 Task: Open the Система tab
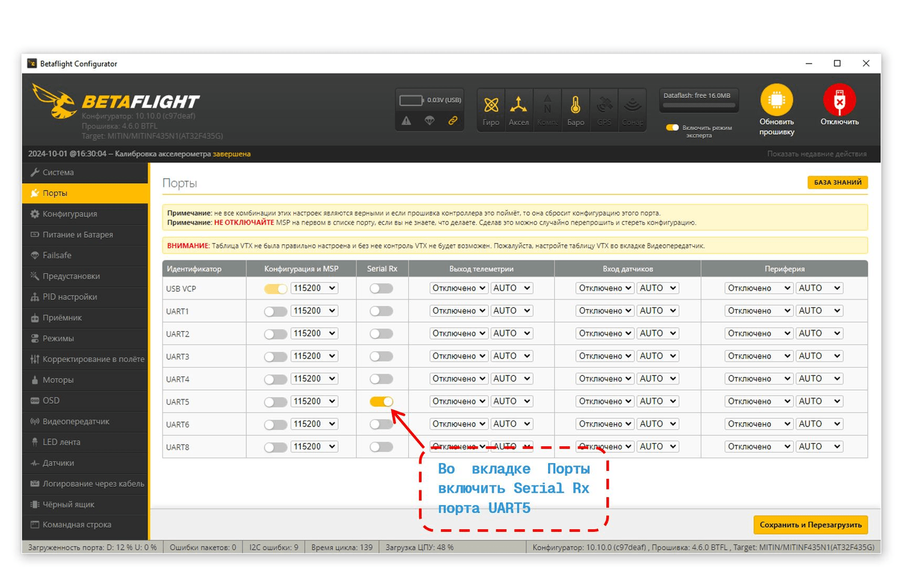(x=85, y=173)
